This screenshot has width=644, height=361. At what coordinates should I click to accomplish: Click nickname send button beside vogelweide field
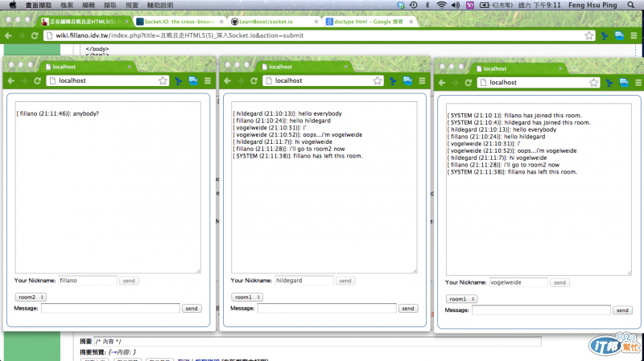(559, 283)
